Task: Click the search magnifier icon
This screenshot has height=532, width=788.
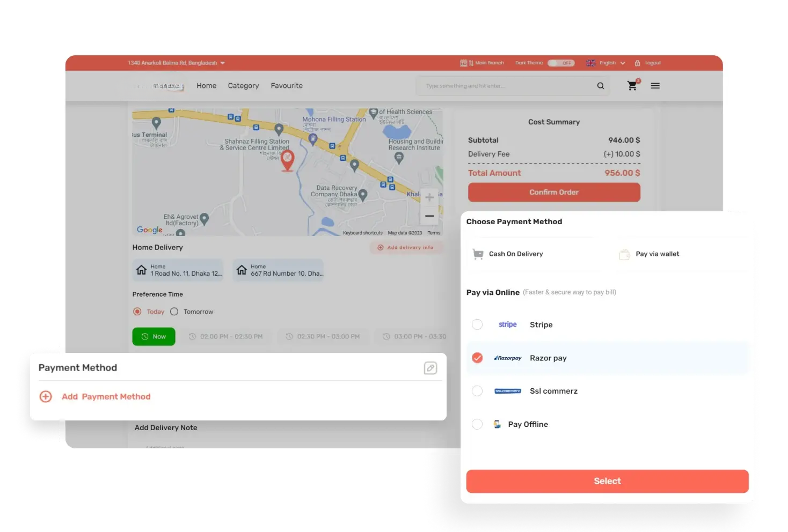Action: coord(601,86)
